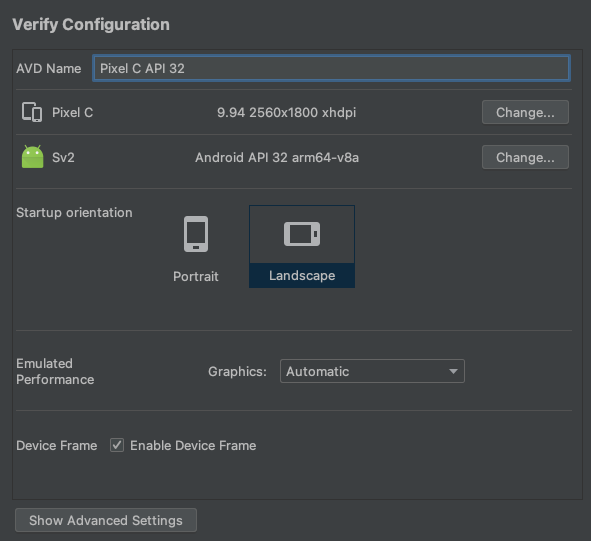Screen dimensions: 591x541
Task: Click the Graphics label
Action: tap(237, 372)
